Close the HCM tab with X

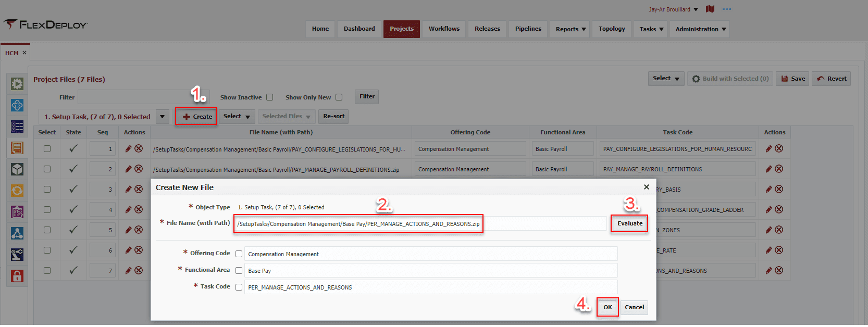24,53
